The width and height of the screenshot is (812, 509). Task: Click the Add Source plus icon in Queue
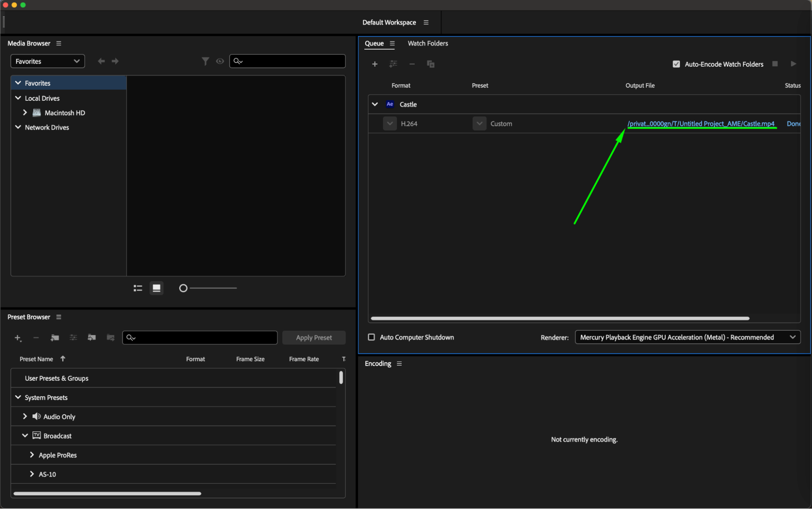[375, 64]
